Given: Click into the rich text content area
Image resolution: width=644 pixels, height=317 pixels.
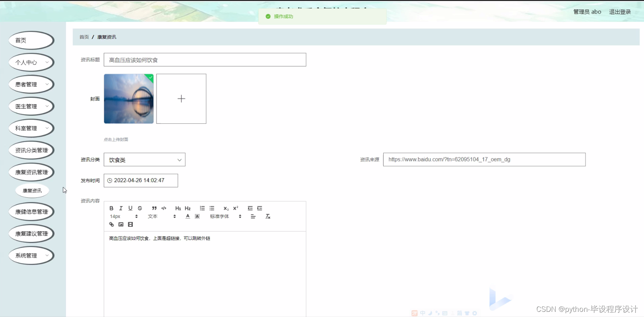Looking at the screenshot, I should point(205,274).
